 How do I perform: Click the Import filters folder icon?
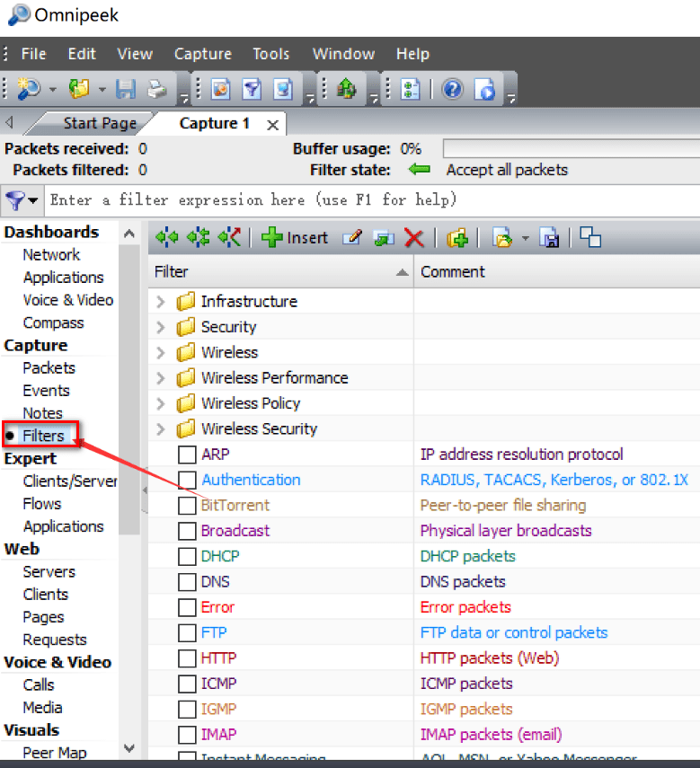coord(502,238)
